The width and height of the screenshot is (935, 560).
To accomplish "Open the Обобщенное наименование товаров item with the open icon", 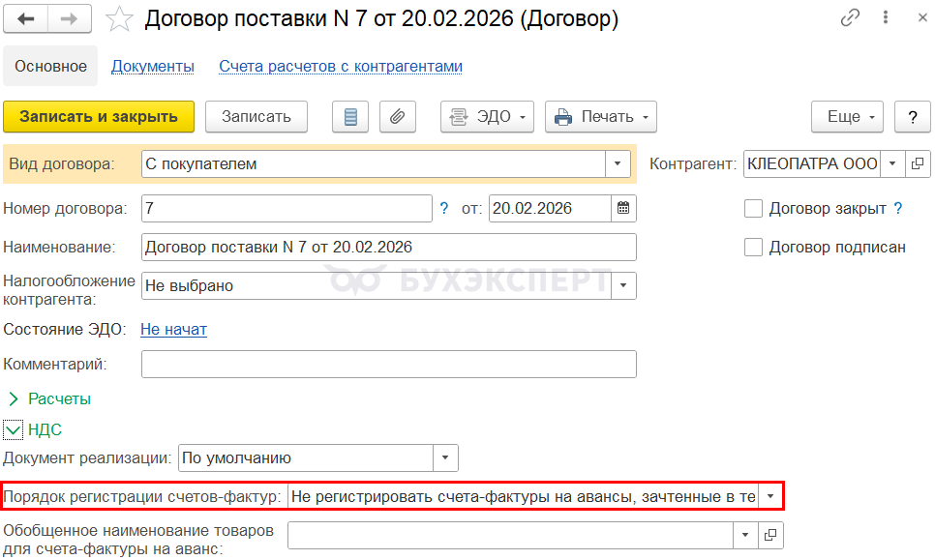I will pyautogui.click(x=770, y=535).
